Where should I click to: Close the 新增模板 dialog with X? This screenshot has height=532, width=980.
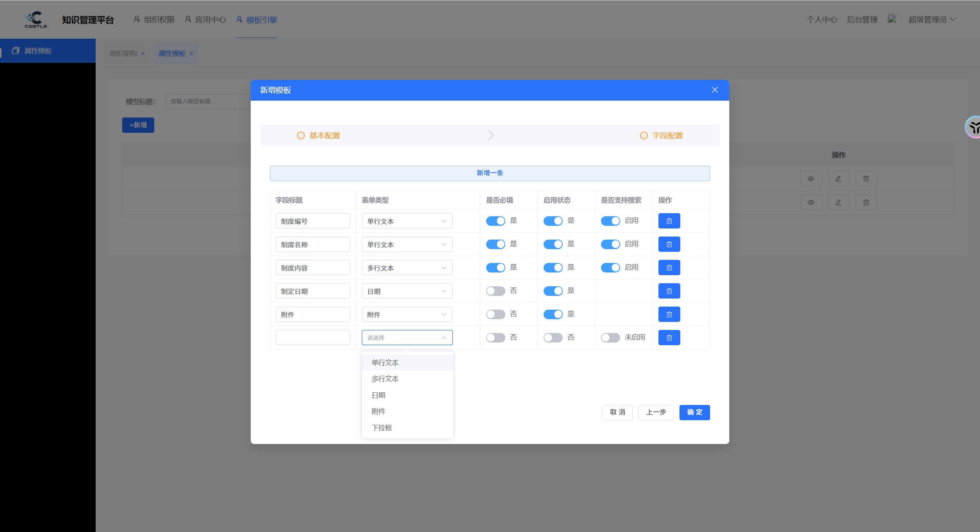714,90
